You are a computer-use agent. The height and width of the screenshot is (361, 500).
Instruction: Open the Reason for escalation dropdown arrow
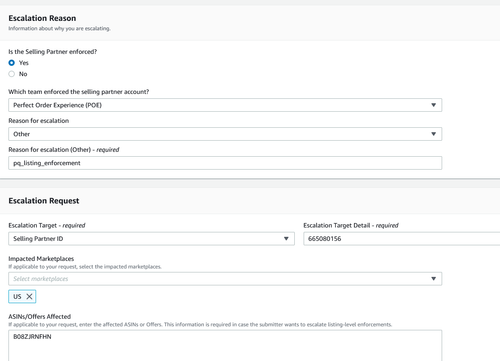(433, 134)
